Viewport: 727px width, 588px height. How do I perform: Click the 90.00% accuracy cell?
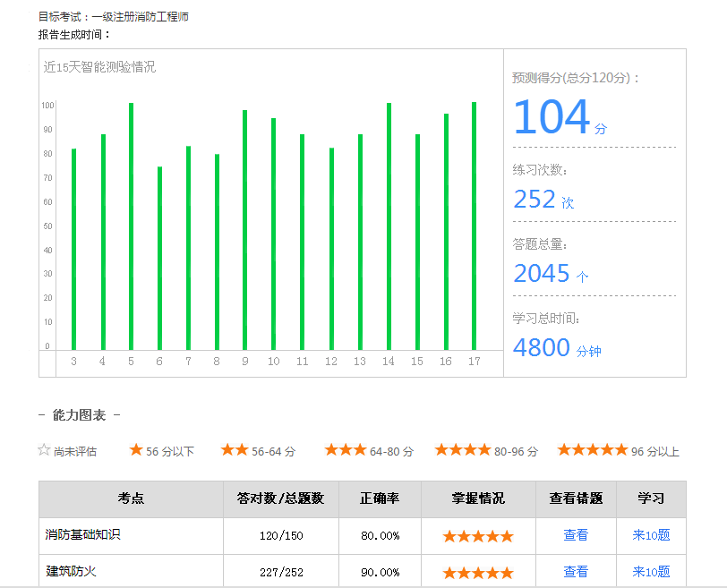click(381, 573)
